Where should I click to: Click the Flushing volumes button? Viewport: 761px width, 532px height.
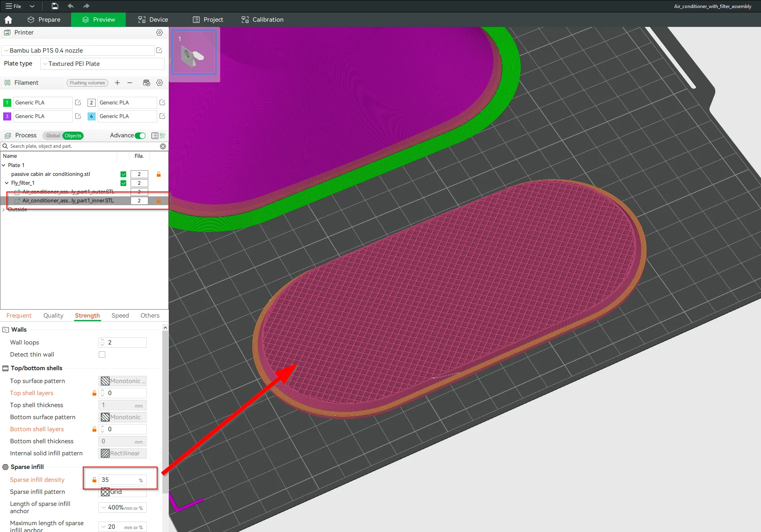coord(87,83)
